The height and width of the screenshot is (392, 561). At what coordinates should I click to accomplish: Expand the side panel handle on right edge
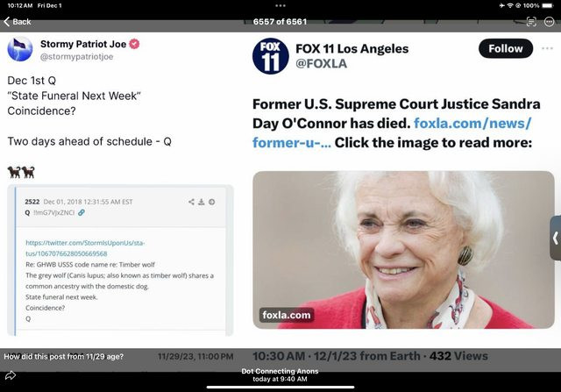[555, 238]
